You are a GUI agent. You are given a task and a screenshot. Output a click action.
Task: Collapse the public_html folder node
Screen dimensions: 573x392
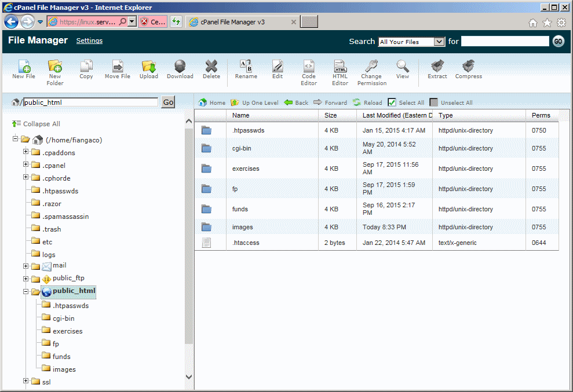[26, 291]
